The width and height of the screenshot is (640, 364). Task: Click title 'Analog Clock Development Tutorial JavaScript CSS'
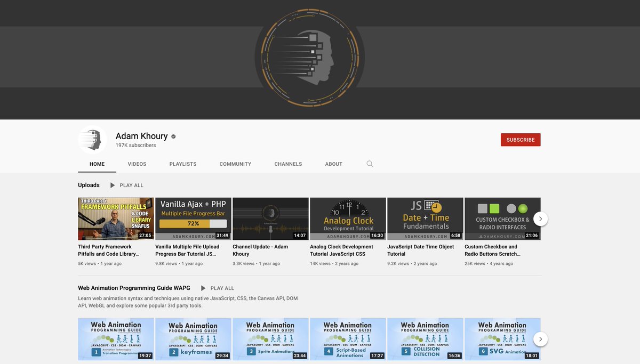(341, 250)
